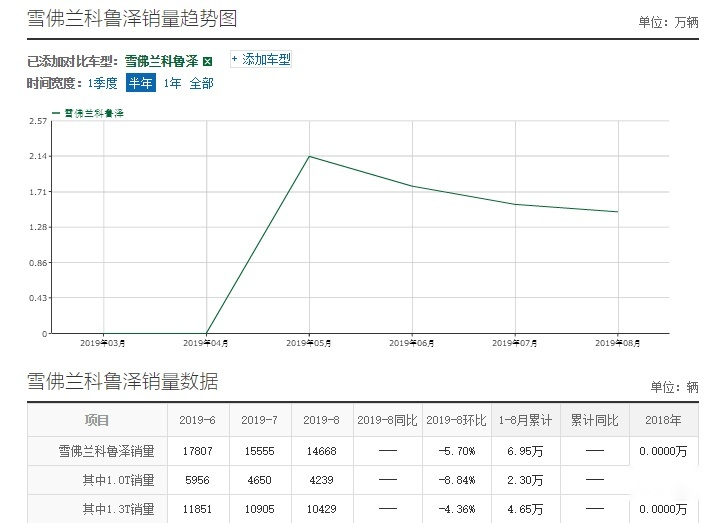Click the 6.95万 cumulative cell
Image resolution: width=719 pixels, height=523 pixels.
tap(525, 451)
